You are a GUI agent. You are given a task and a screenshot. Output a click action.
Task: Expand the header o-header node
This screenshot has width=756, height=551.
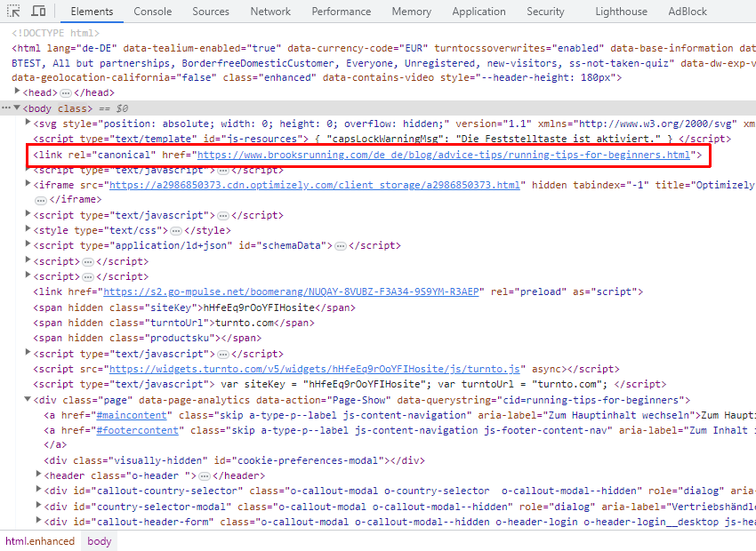pos(38,475)
